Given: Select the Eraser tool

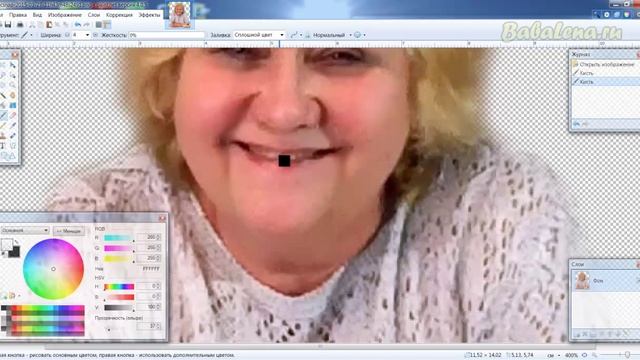Looking at the screenshot, I should (13, 116).
